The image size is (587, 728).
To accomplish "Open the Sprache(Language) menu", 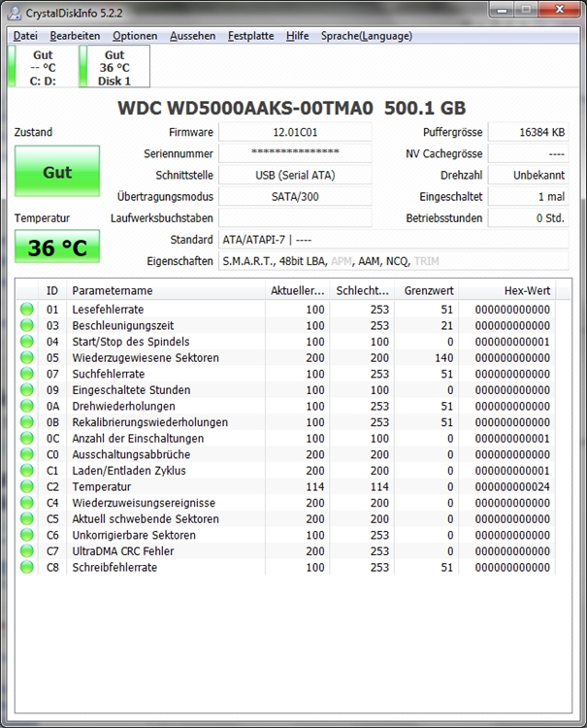I will pyautogui.click(x=367, y=36).
